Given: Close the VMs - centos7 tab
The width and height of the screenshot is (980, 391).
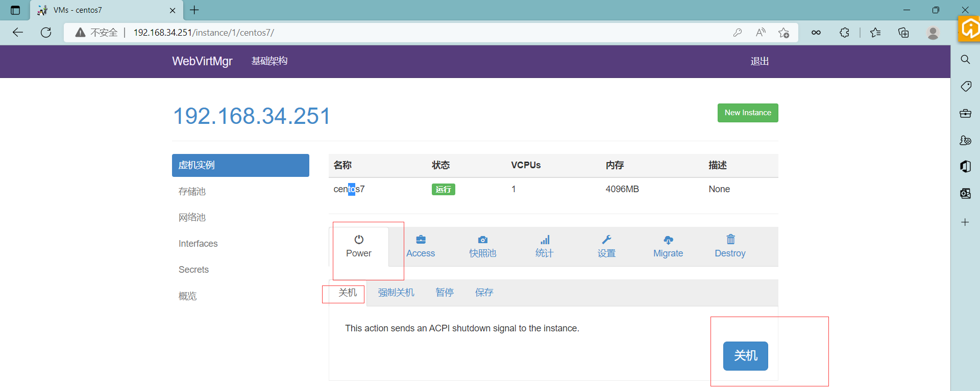Looking at the screenshot, I should [173, 10].
